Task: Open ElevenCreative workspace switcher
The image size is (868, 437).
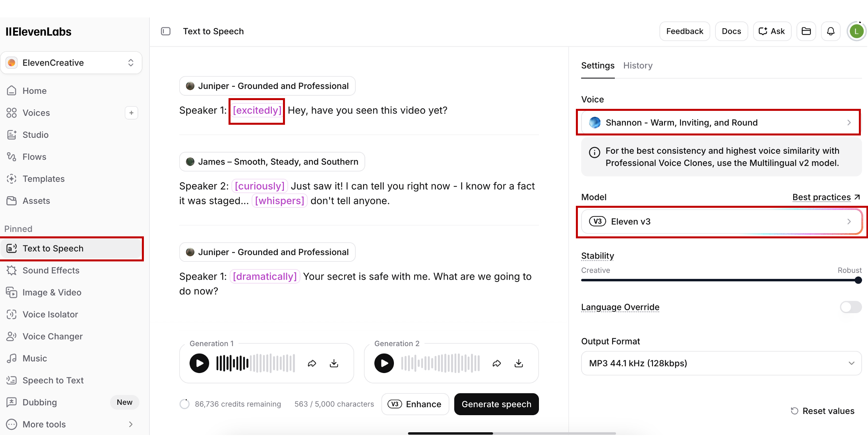Action: point(72,63)
